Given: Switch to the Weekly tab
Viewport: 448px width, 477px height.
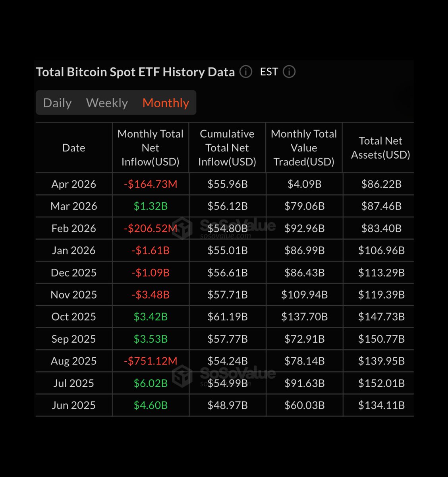Looking at the screenshot, I should [107, 103].
